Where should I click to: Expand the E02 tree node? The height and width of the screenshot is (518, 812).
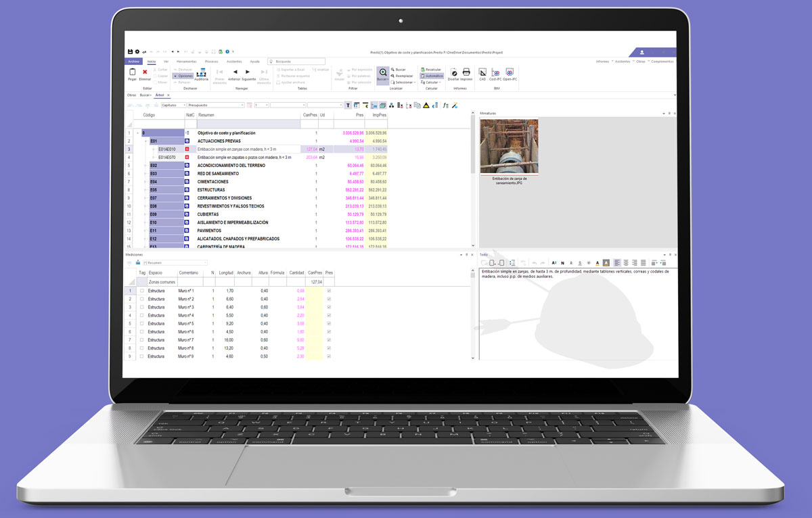(145, 166)
